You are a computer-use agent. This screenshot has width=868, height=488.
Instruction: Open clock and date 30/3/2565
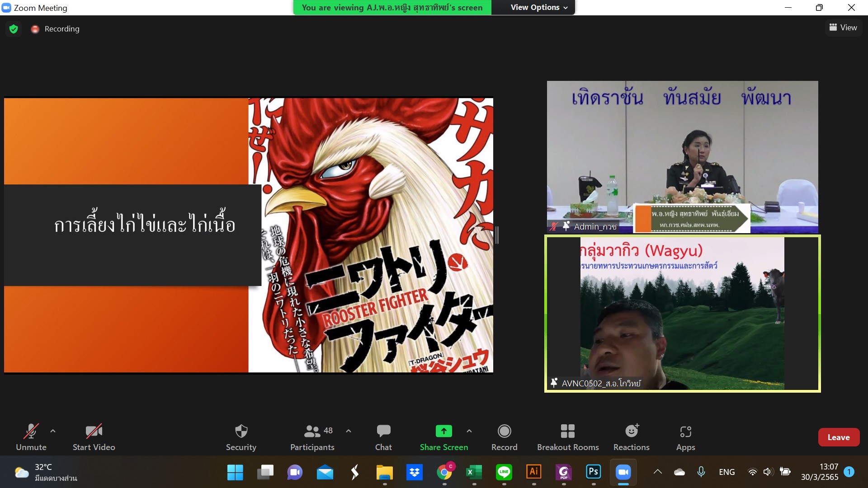tap(820, 472)
